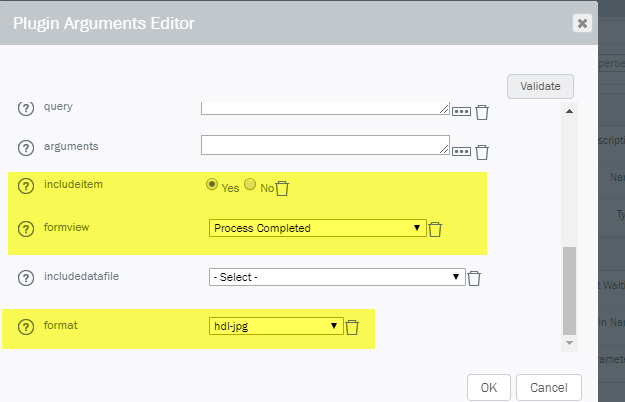Delete the query argument via trash icon
The width and height of the screenshot is (625, 402).
coord(482,112)
